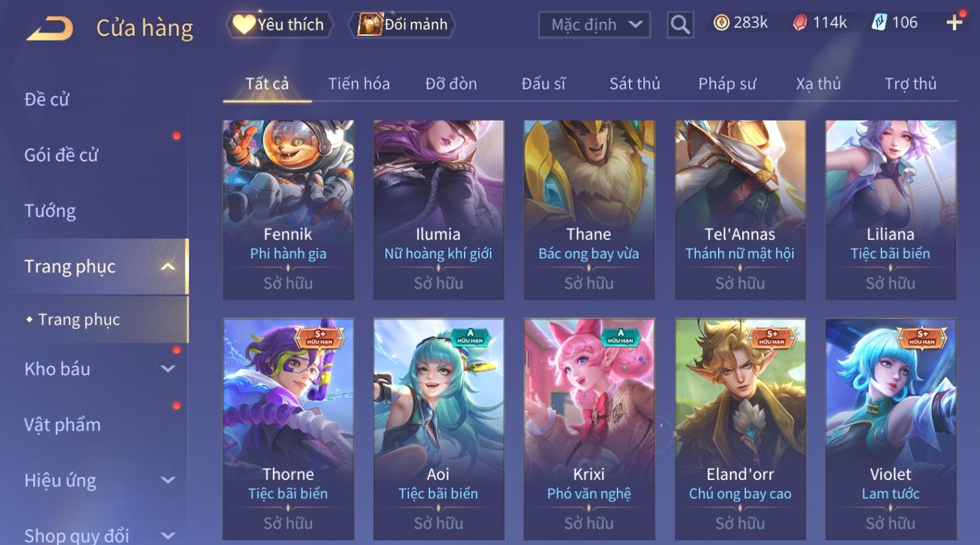Click the golden back arrow icon
This screenshot has height=545, width=980.
tap(49, 29)
